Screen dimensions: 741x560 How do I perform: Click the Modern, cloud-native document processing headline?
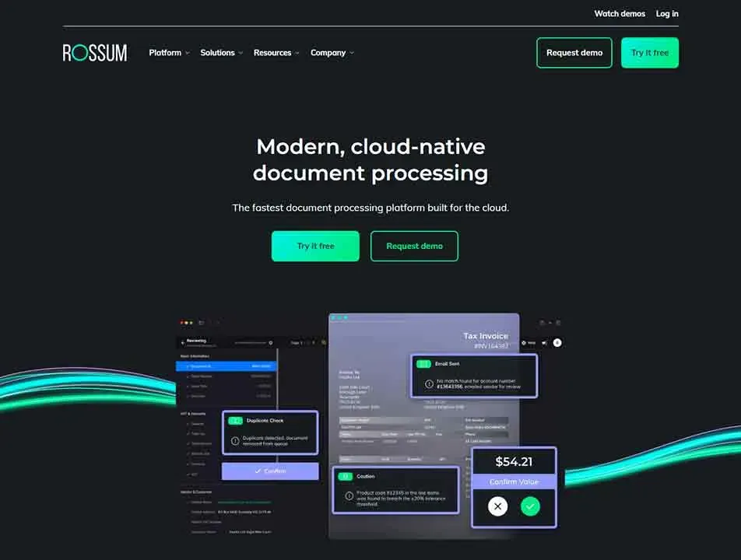point(370,159)
